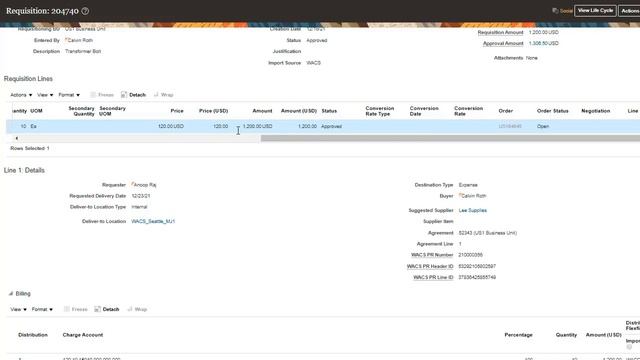Click the Secondary Quantity column header
640x360 pixels.
pos(81,111)
